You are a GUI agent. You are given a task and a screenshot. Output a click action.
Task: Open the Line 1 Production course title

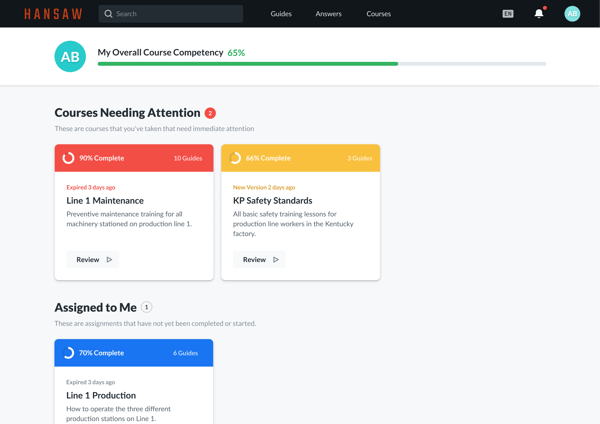(101, 395)
